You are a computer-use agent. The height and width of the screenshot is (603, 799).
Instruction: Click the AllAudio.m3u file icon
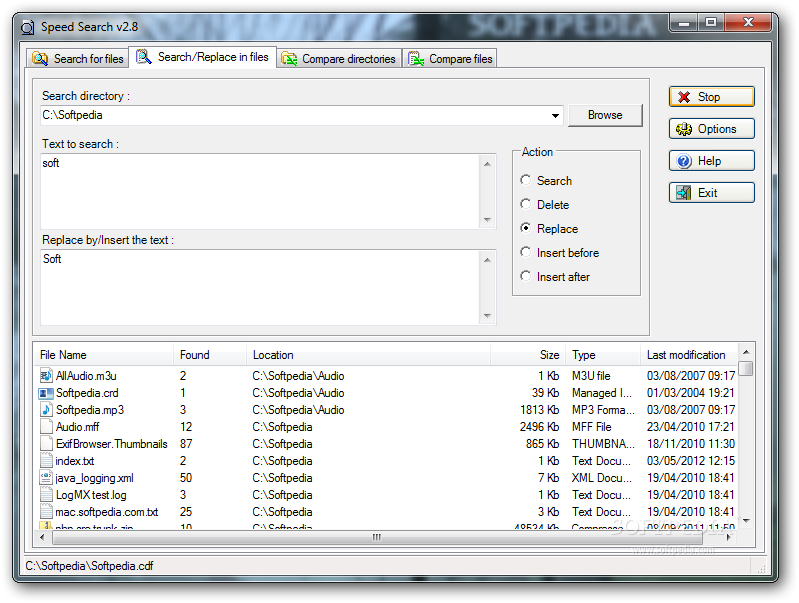click(46, 376)
